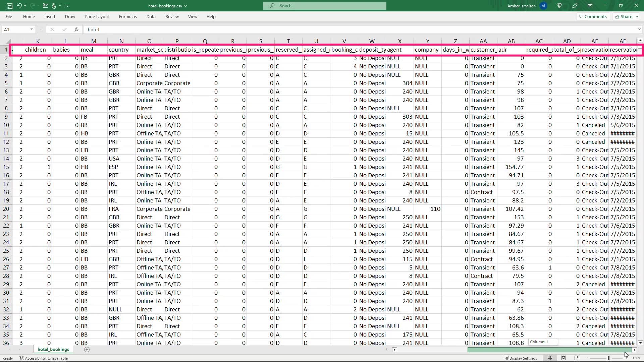The image size is (644, 362).
Task: Click the Touch/Mouse Mode icon
Action: click(x=54, y=6)
